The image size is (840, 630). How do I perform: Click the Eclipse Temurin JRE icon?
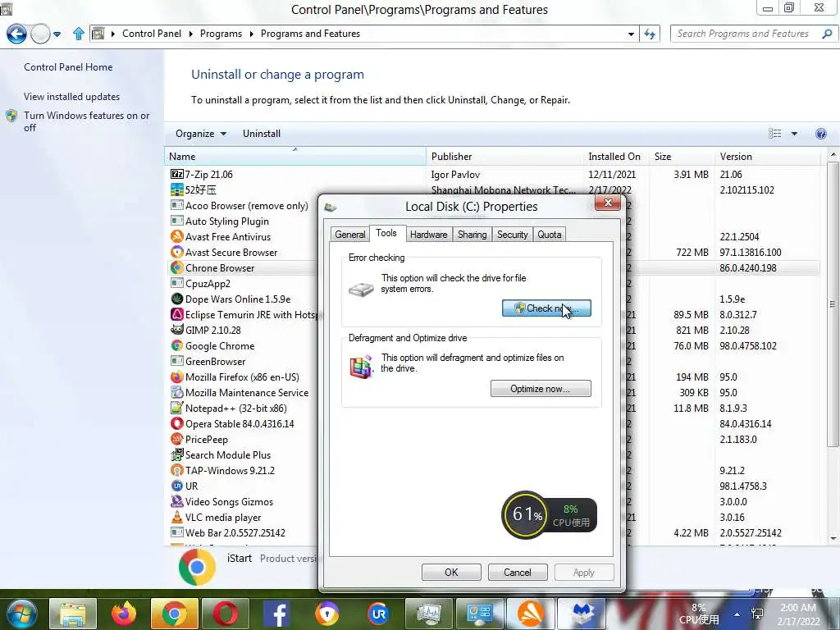tap(176, 314)
